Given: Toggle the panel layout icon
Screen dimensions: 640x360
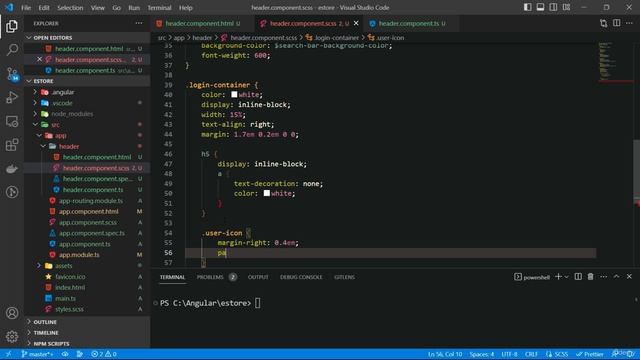Looking at the screenshot, I should coord(540,7).
